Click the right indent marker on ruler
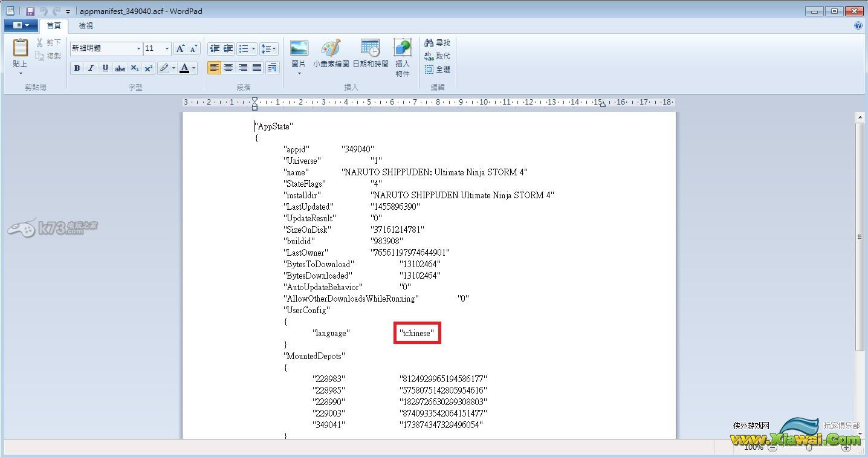Viewport: 868px width, 457px height. click(602, 105)
